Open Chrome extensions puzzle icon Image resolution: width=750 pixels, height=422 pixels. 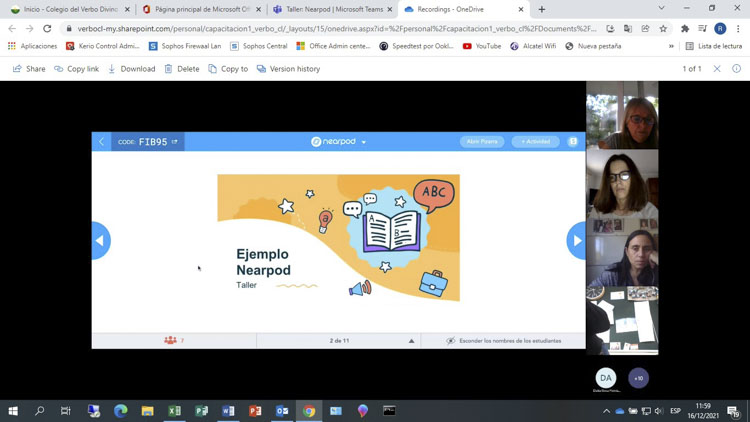point(685,29)
